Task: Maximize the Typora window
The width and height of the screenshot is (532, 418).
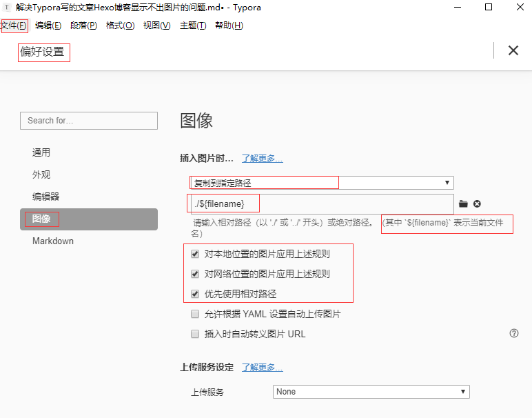Action: pyautogui.click(x=489, y=7)
